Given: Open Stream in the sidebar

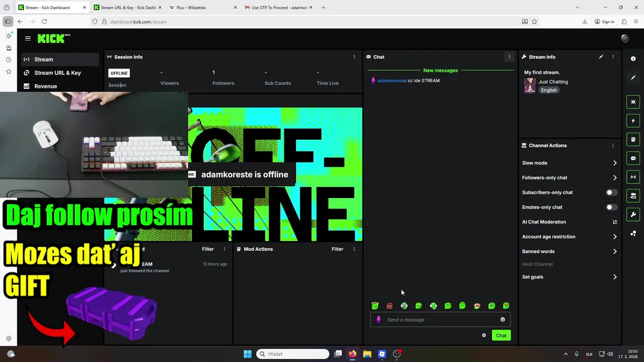Looking at the screenshot, I should (60, 59).
